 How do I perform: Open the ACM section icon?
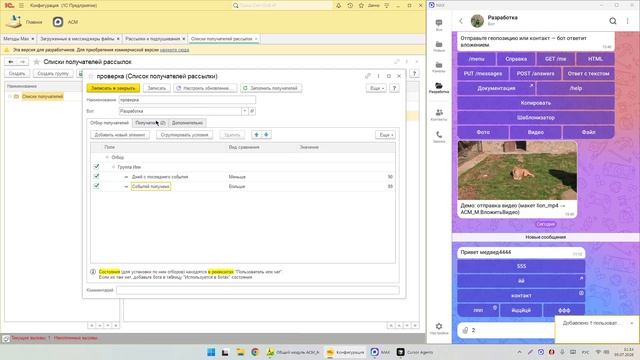[x=58, y=22]
